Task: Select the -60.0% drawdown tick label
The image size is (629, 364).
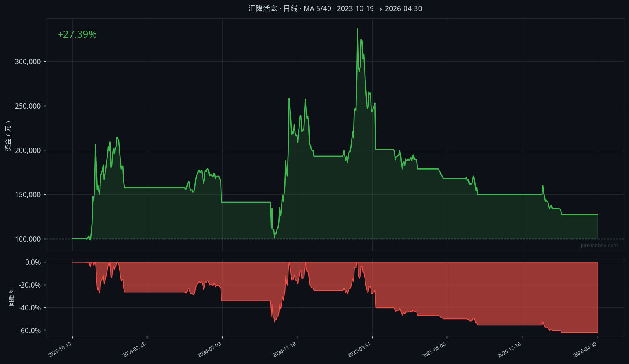Action: (x=30, y=331)
